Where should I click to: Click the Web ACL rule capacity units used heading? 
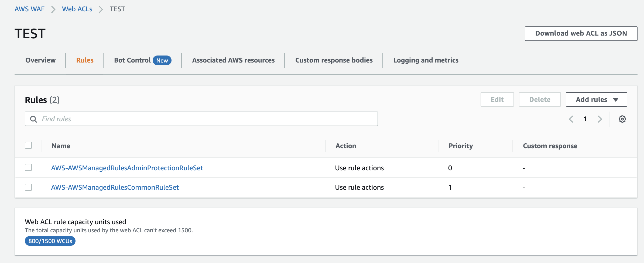pyautogui.click(x=76, y=222)
